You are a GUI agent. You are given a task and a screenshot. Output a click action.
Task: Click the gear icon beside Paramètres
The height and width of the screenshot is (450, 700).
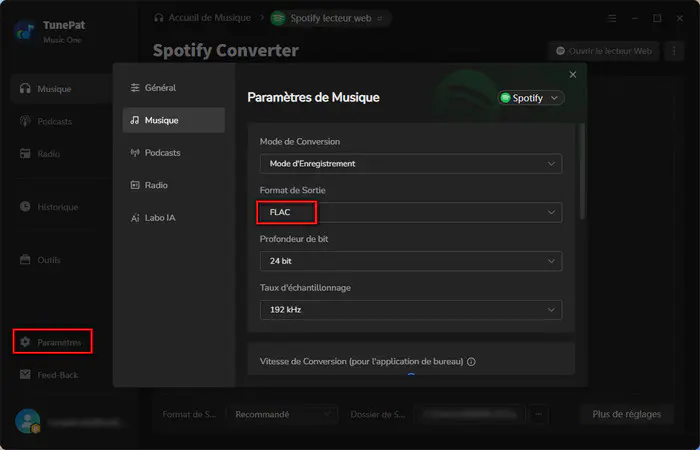pyautogui.click(x=25, y=342)
